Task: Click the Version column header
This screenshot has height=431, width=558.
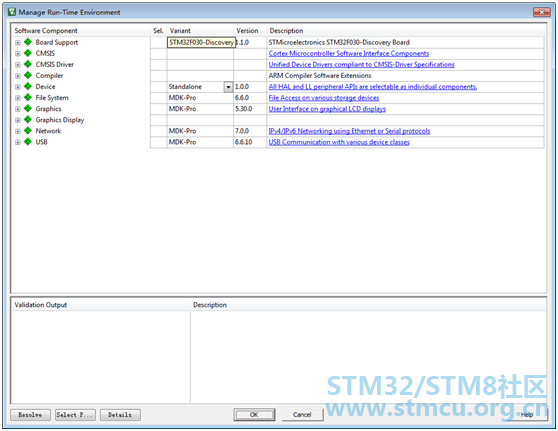Action: 250,31
